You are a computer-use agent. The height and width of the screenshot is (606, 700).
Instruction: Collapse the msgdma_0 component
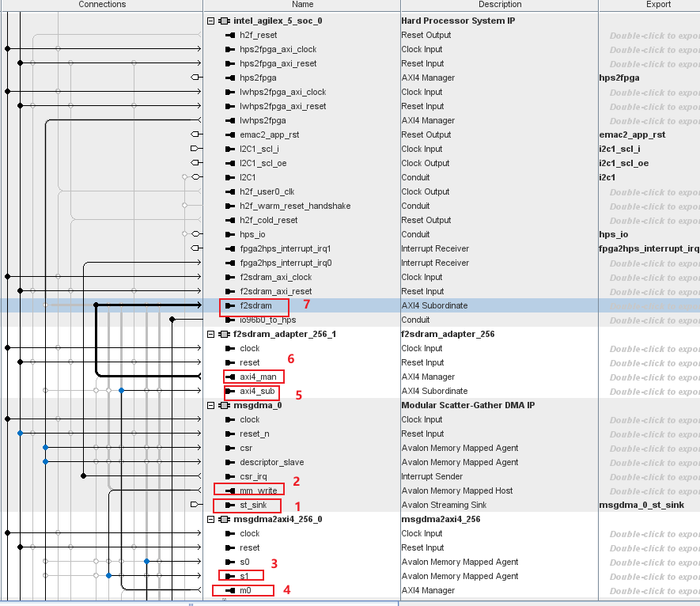(x=210, y=406)
